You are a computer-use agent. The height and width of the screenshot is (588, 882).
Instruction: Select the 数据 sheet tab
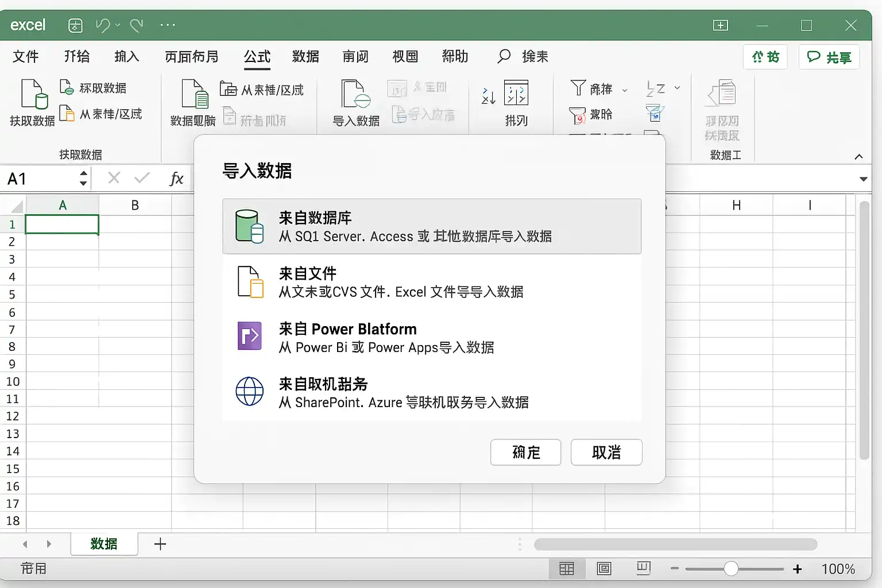click(104, 544)
